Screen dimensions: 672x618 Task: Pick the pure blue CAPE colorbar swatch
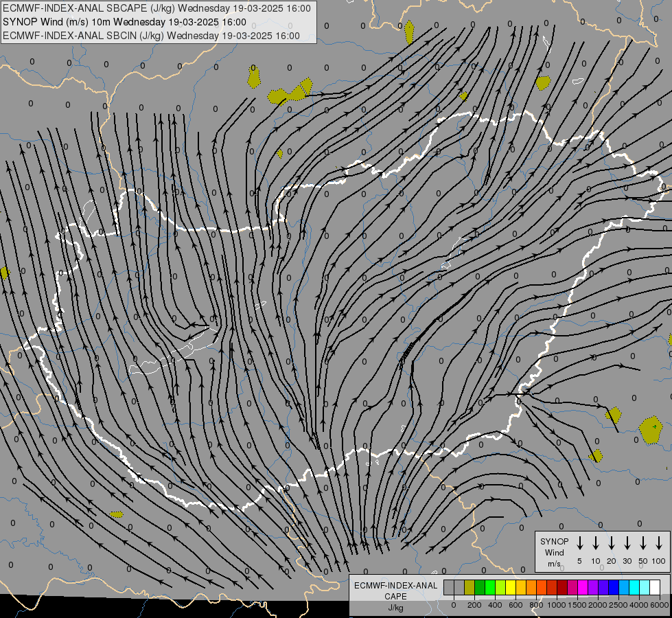614,587
